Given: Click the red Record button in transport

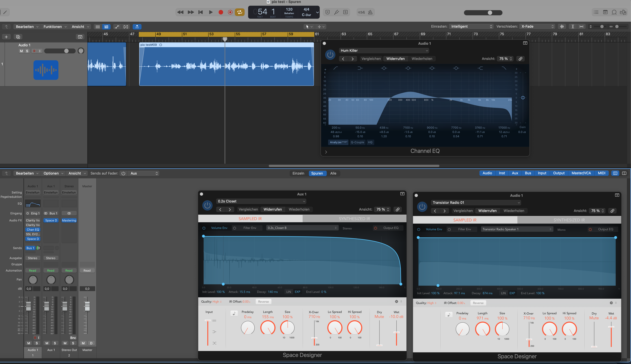Looking at the screenshot, I should [x=221, y=12].
